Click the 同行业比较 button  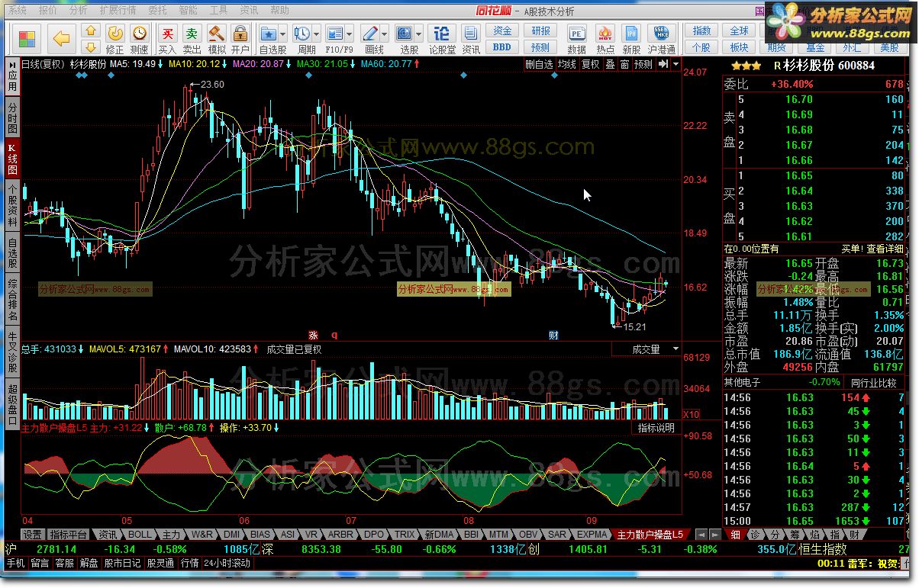875,382
